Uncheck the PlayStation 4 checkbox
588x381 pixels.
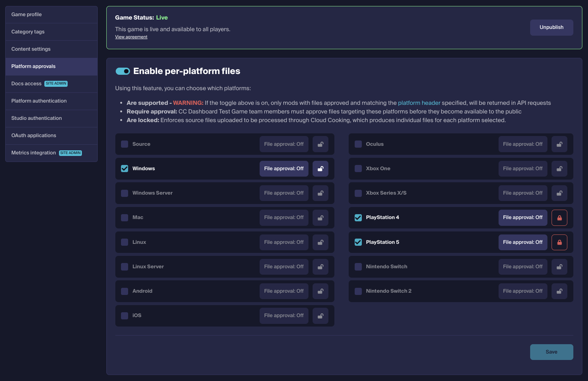358,218
